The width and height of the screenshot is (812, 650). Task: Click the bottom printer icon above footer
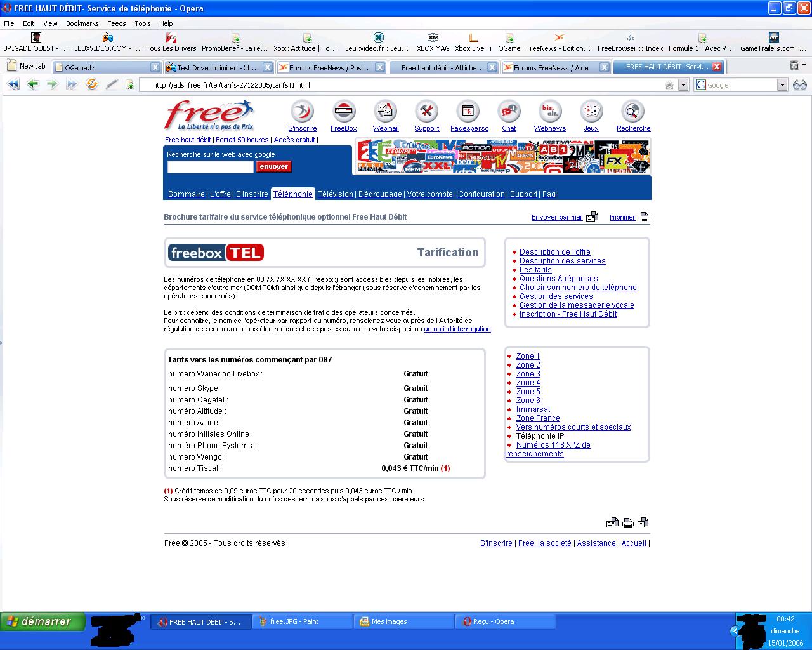[628, 523]
